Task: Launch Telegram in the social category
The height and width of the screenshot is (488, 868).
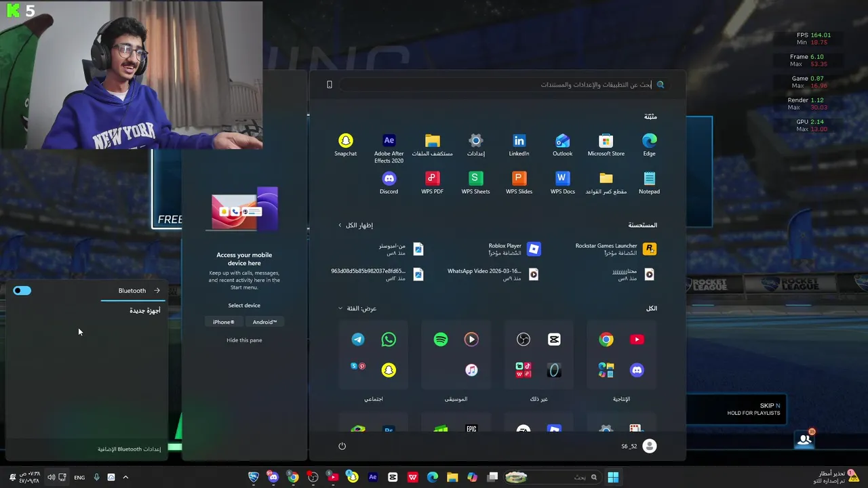Action: coord(358,340)
